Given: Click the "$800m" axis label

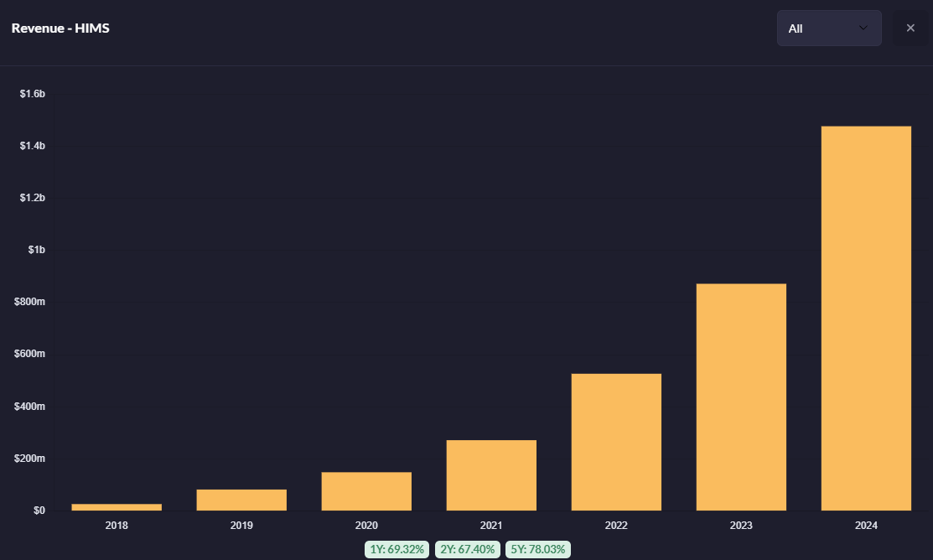Looking at the screenshot, I should point(29,302).
